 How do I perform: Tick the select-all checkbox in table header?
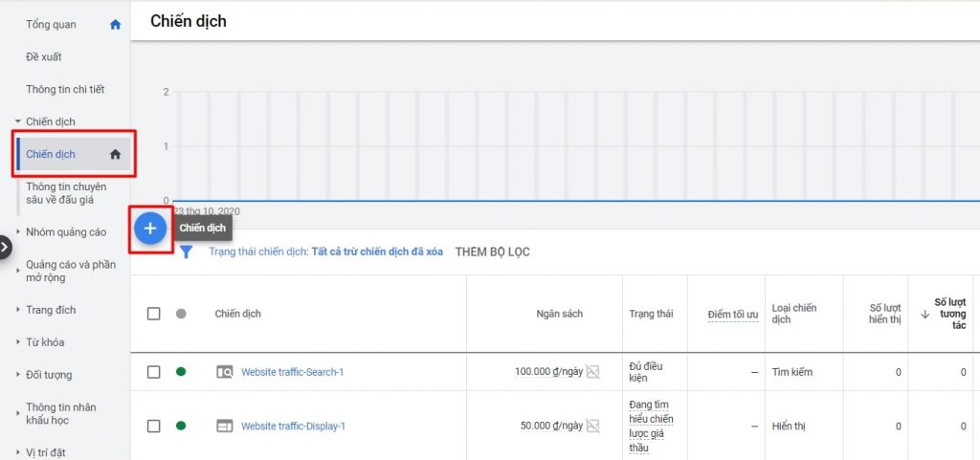tap(154, 314)
